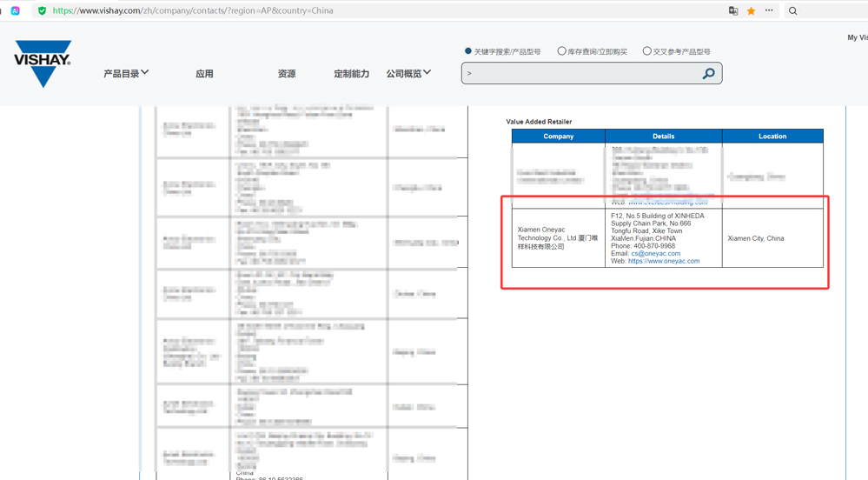Open the 资源 menu item
Image resolution: width=868 pixels, height=480 pixels.
pyautogui.click(x=287, y=74)
